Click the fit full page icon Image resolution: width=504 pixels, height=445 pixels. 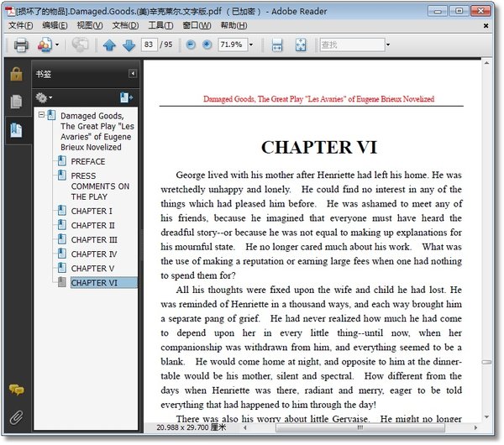[x=301, y=45]
